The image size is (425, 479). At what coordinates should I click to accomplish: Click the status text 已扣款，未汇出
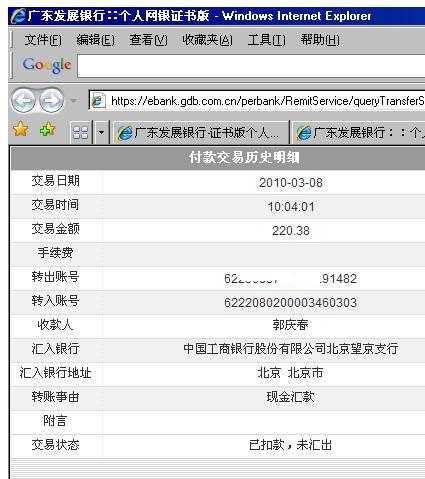tap(290, 445)
